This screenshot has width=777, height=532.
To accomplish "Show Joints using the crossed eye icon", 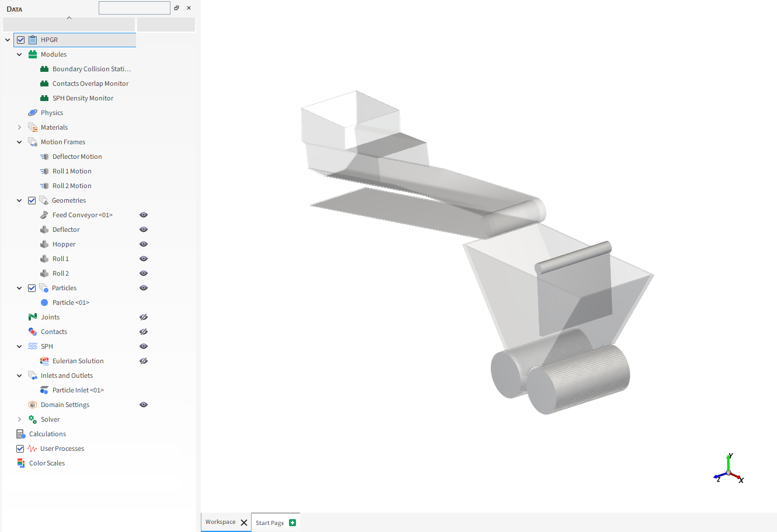I will (x=144, y=317).
